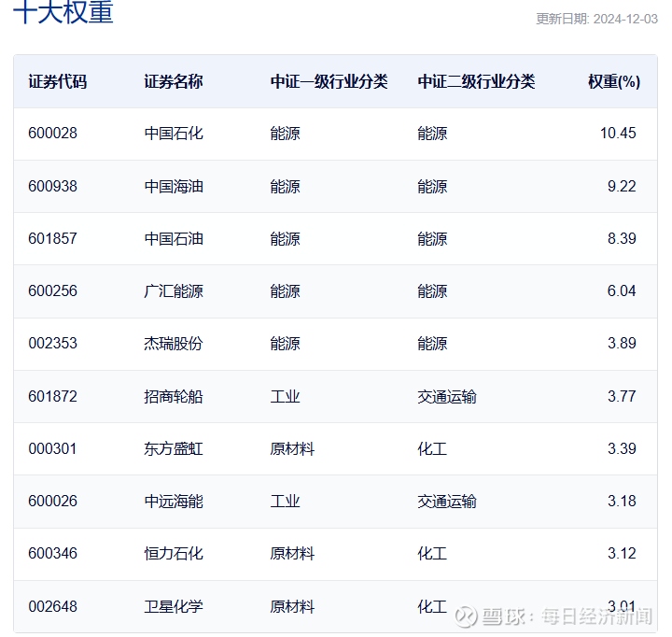Select stock code 600938

click(x=52, y=186)
